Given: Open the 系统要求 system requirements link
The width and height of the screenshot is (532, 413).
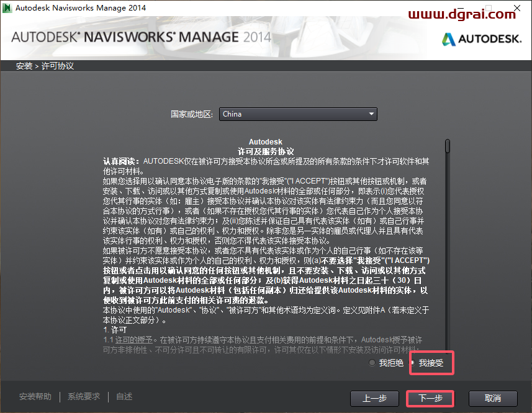Looking at the screenshot, I should coord(84,396).
